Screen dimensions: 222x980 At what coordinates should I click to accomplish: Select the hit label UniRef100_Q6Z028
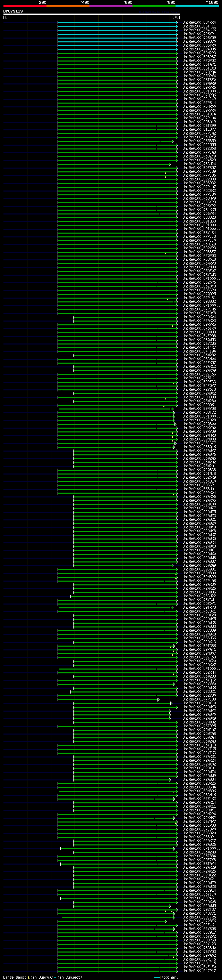pos(199,420)
